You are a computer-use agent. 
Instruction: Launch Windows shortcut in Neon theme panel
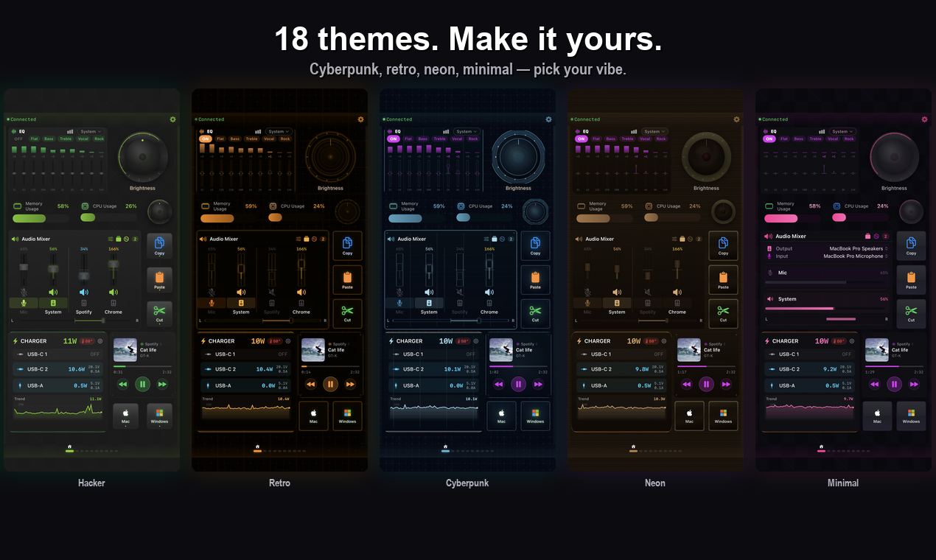[723, 416]
